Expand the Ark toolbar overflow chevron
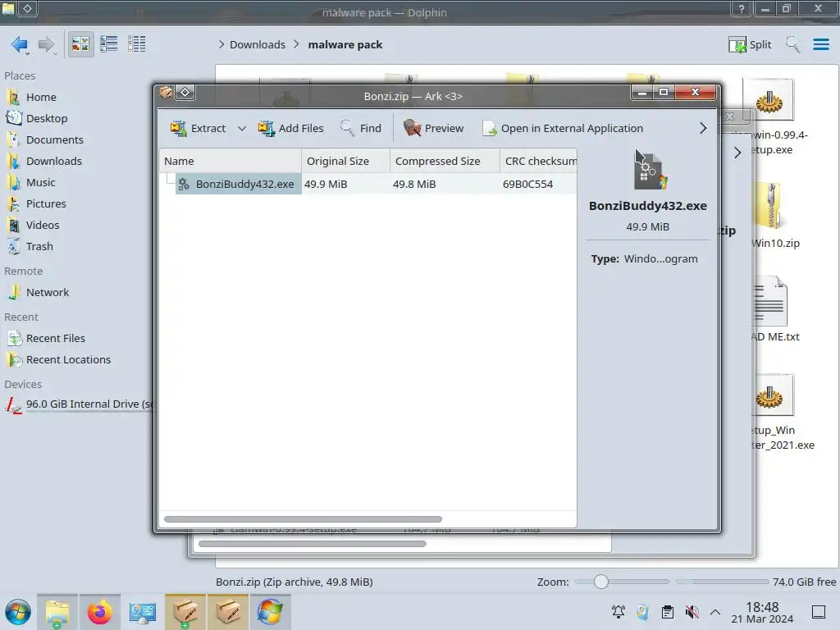The image size is (840, 630). click(x=703, y=129)
